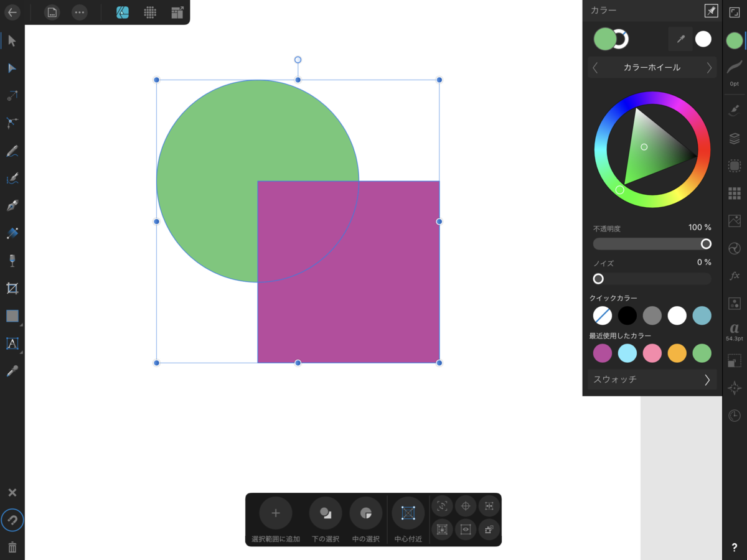Screen dimensions: 747x560
Task: Select the Vector Brush tool
Action: point(12,178)
